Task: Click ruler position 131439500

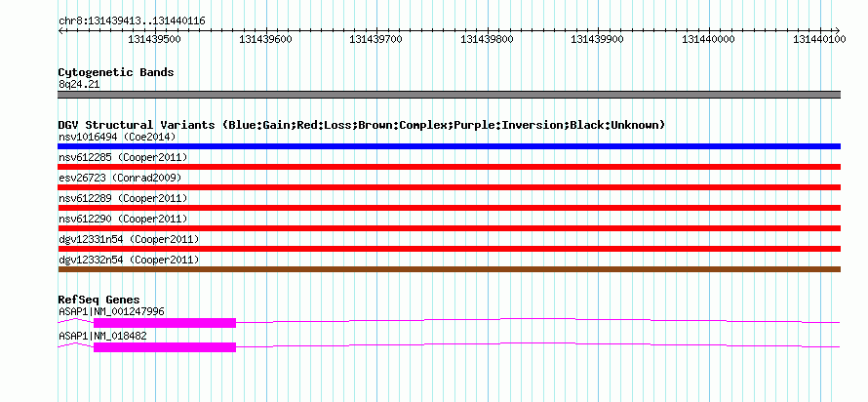Action: (154, 39)
